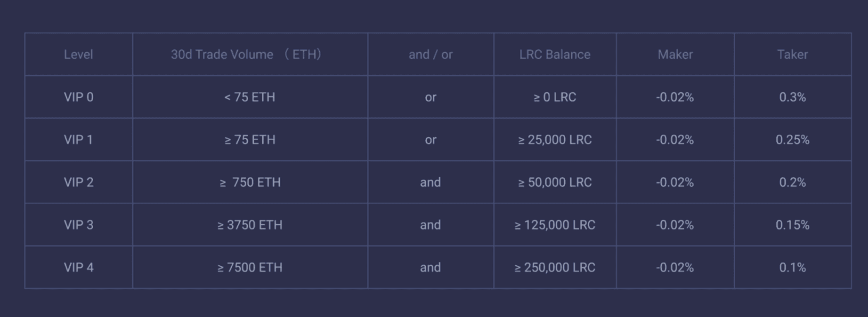The width and height of the screenshot is (868, 317).
Task: Select the VIP 2 level cell
Action: tap(79, 182)
